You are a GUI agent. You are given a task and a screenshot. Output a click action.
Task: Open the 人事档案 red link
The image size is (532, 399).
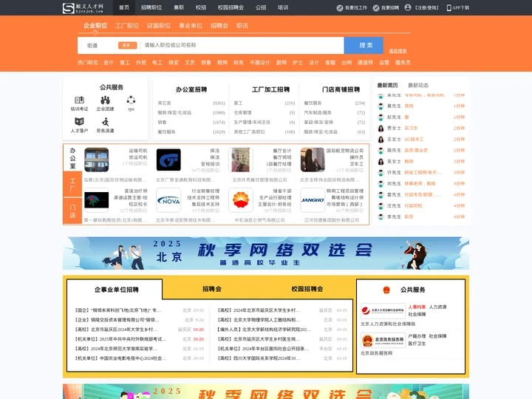[417, 307]
